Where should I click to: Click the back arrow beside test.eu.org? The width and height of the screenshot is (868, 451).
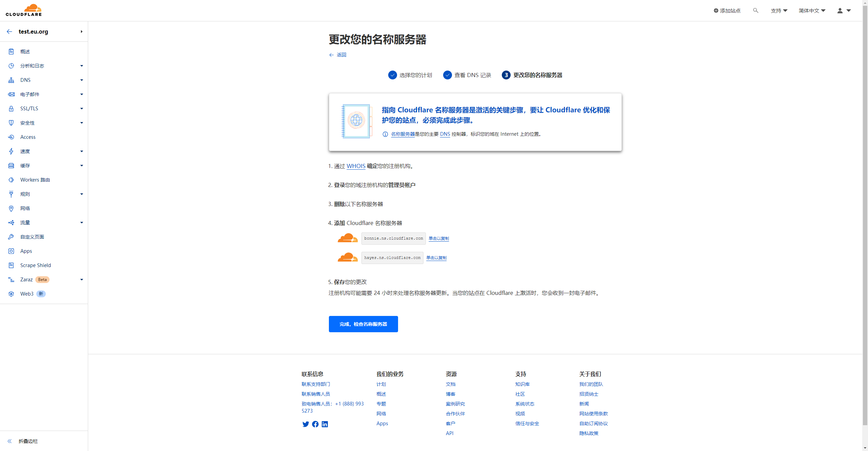9,32
